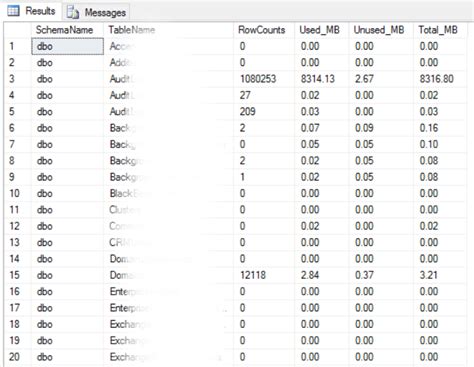Screen dimensions: 474x367
Task: Select the TableName column header
Action: point(168,30)
